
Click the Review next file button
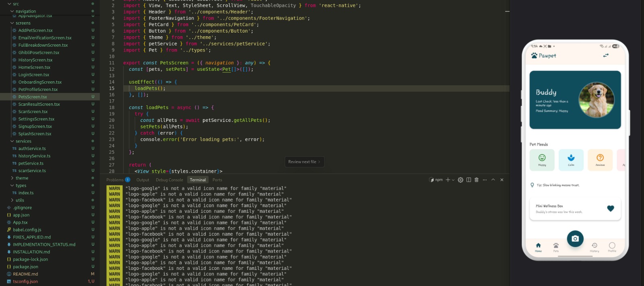click(304, 162)
